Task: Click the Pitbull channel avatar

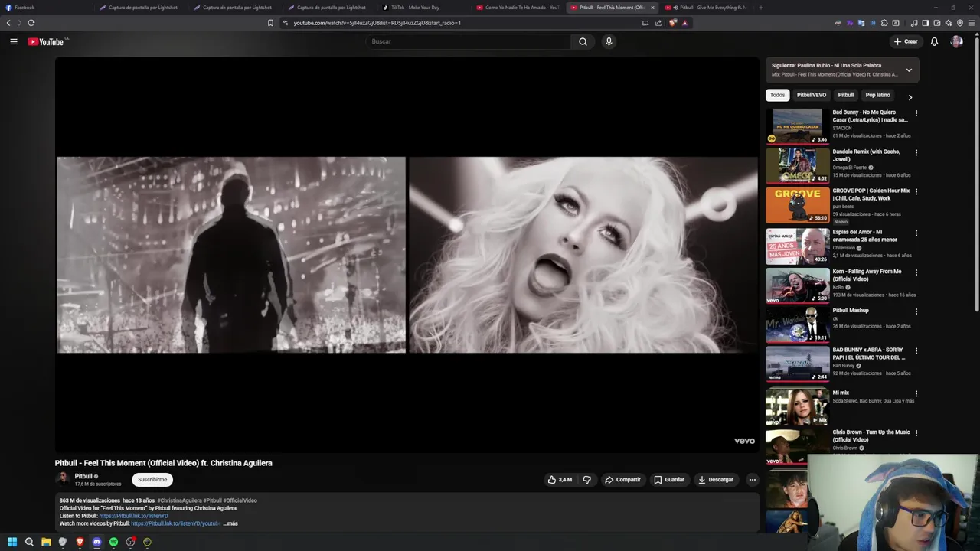Action: [x=62, y=479]
